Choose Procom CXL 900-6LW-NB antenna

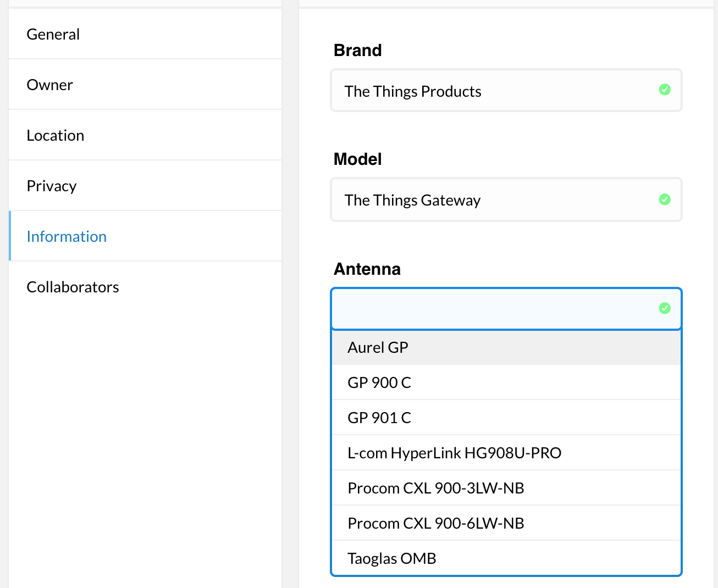506,523
